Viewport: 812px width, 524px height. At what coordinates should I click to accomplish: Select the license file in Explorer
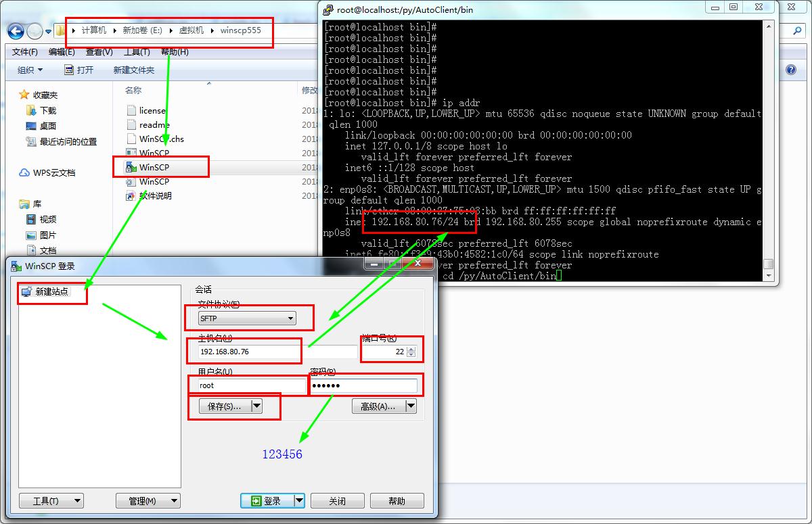pos(146,110)
